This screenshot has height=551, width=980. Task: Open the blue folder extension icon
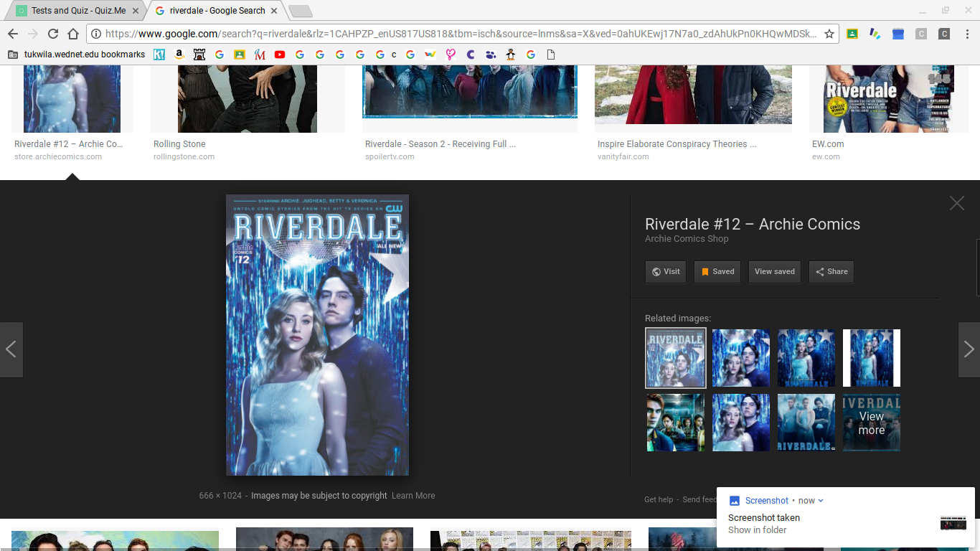898,34
